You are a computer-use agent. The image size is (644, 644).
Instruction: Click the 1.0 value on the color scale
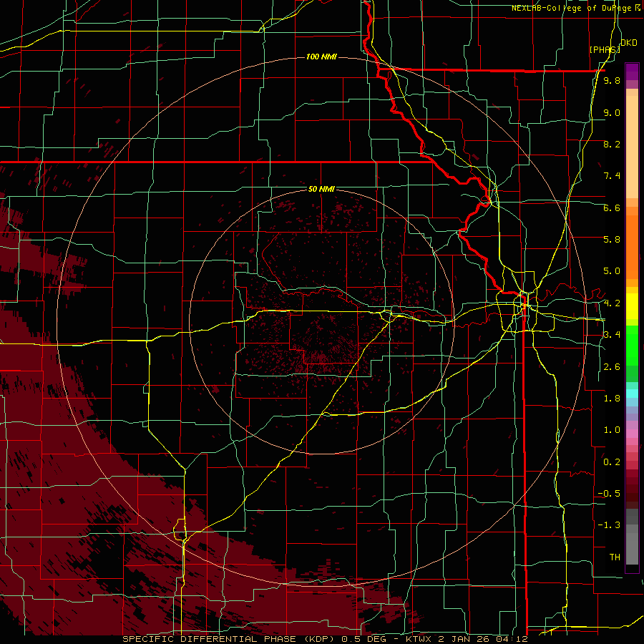click(612, 430)
